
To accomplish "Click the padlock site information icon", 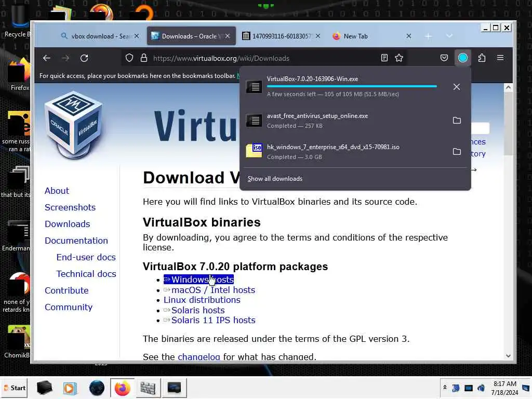I will 144,58.
